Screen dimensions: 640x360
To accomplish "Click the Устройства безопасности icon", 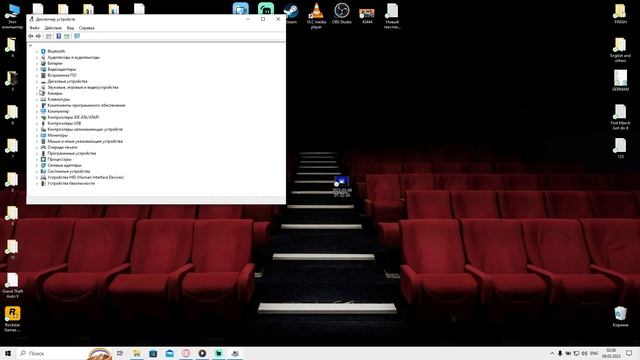I will click(43, 183).
